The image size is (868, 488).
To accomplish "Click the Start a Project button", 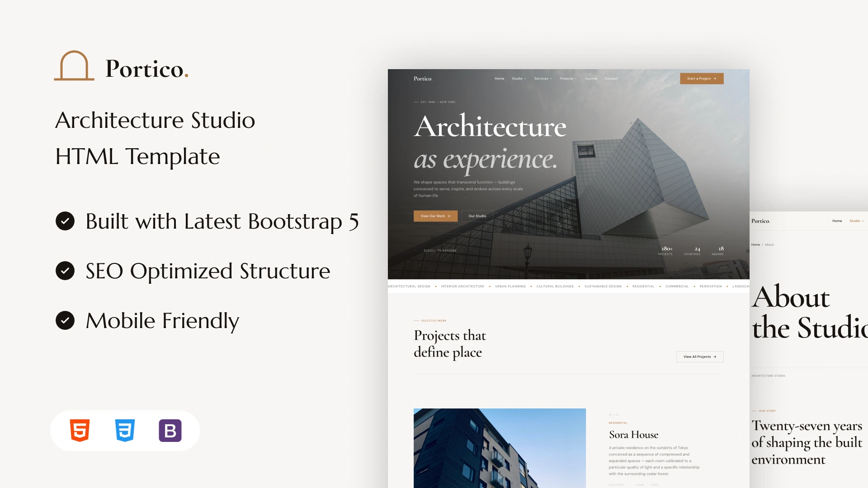I will coord(702,79).
